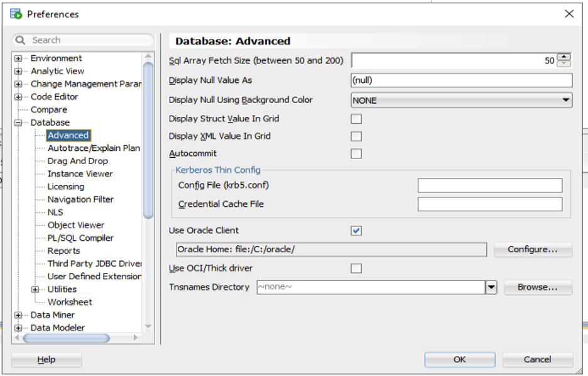This screenshot has width=588, height=376.
Task: Click the Display Null Value As field
Action: tap(462, 80)
